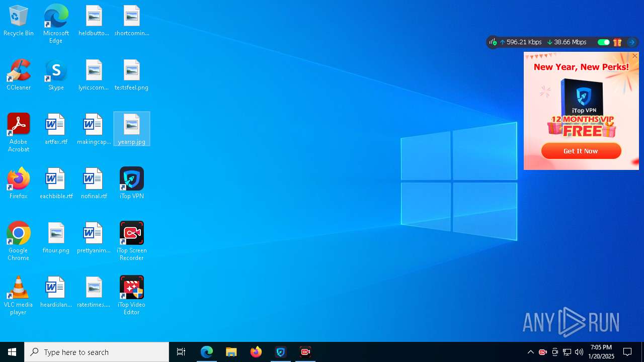Screen dimensions: 644x362
Task: Open the network status tray icon
Action: coord(567,352)
